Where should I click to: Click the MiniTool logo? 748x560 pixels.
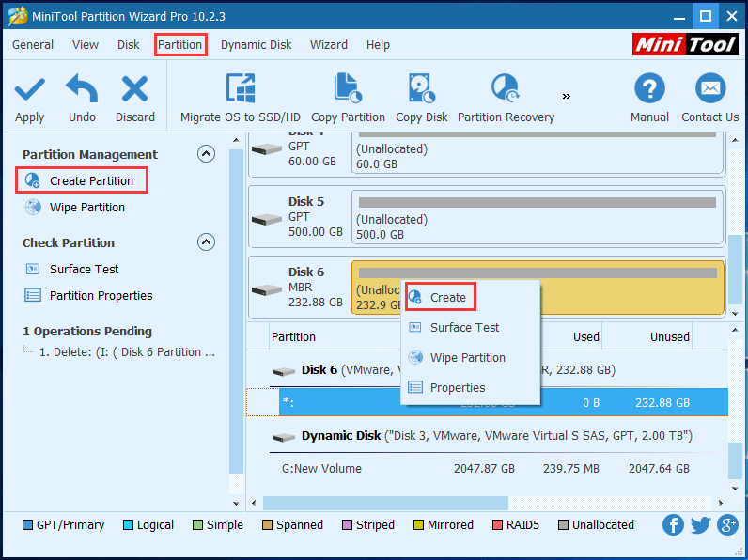tap(685, 44)
